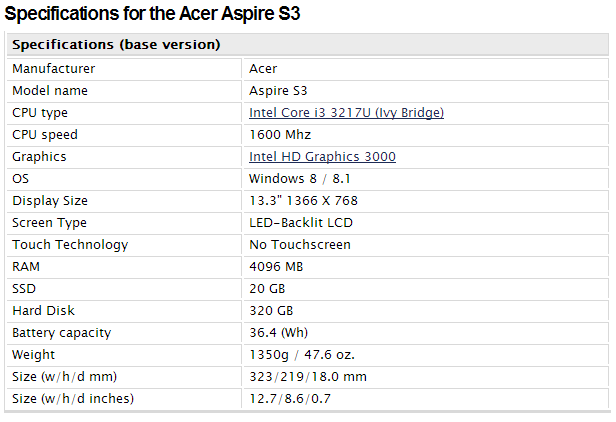
Task: Click the Hard Disk value 320 GB
Action: point(271,311)
